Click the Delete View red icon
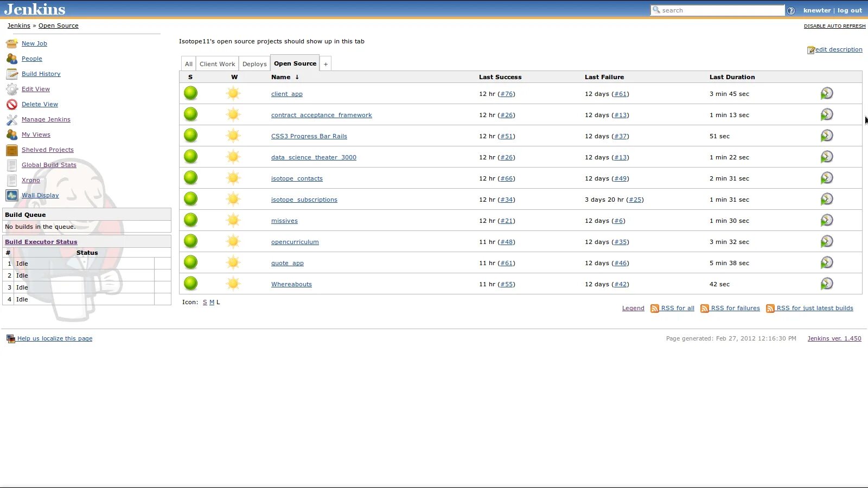Screen dimensions: 868x488 (x=12, y=104)
